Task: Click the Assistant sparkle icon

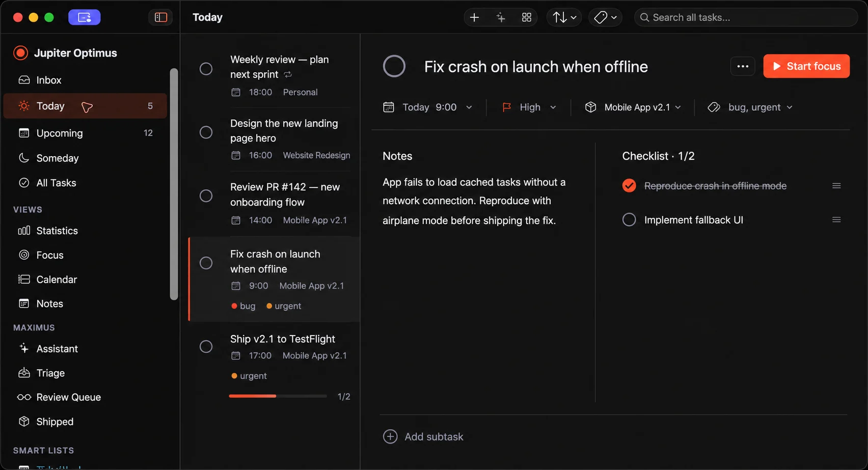Action: pos(24,348)
